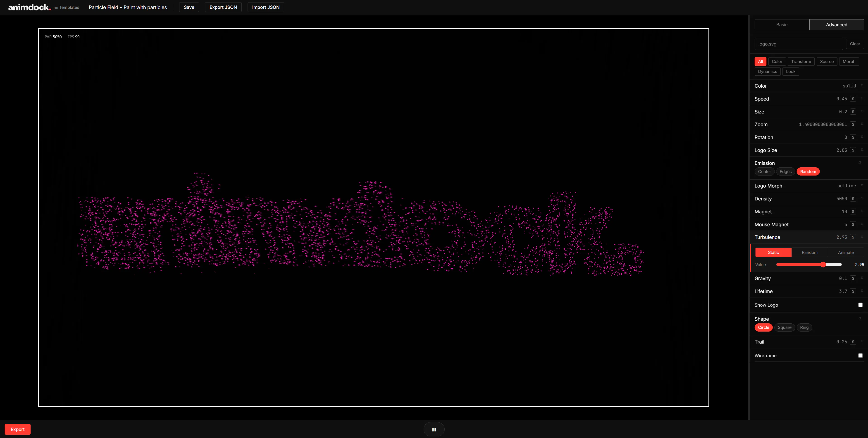Switch to the Basic tab
Screen dimensions: 868x438
782,25
